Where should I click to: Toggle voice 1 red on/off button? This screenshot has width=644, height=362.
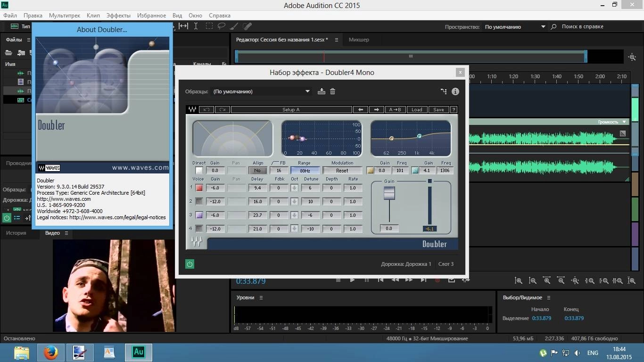[x=199, y=188]
